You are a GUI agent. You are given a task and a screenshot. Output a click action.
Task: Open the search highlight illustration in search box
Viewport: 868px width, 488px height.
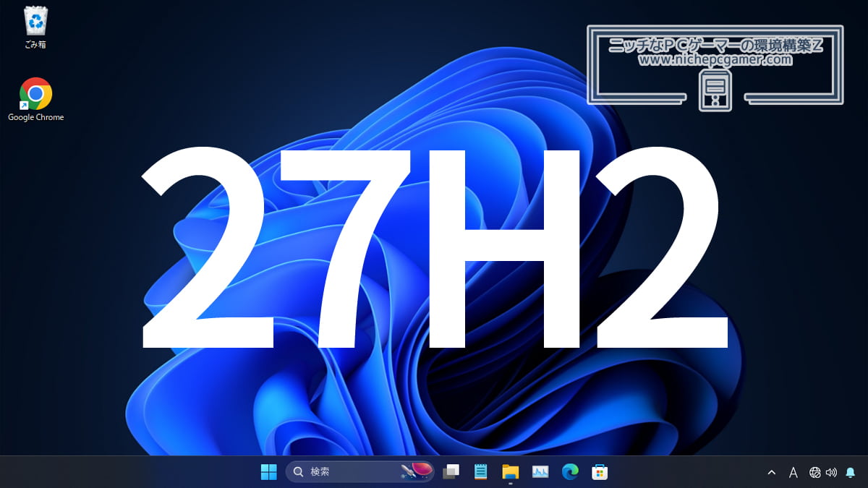pyautogui.click(x=416, y=472)
